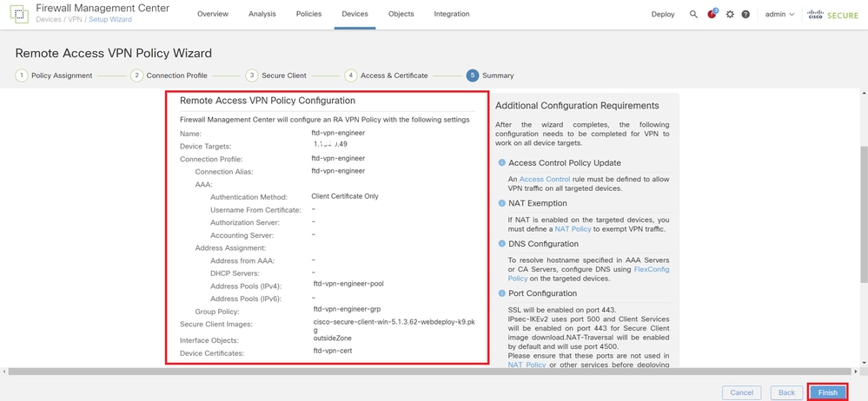
Task: Click the Firewall Management Center logo icon
Action: pyautogui.click(x=19, y=14)
